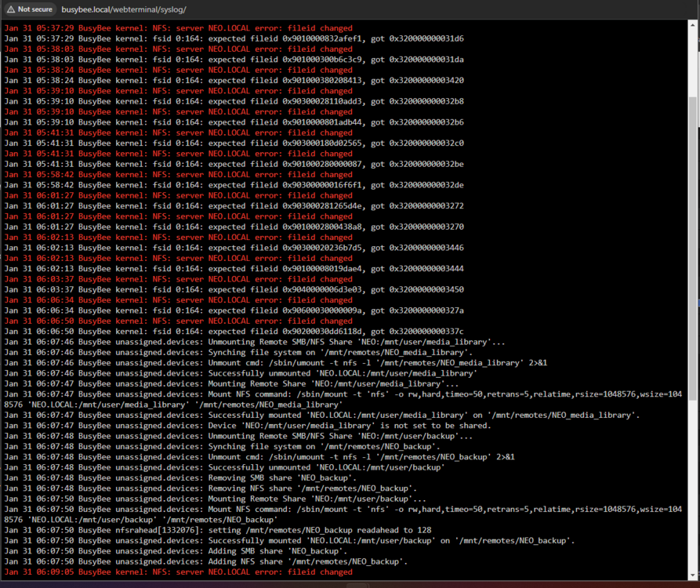Click the line expecting fileid 0x901000380208413

[234, 81]
